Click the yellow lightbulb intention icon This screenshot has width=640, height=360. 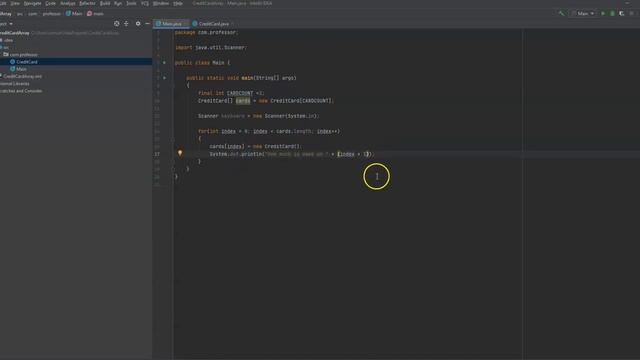[180, 153]
